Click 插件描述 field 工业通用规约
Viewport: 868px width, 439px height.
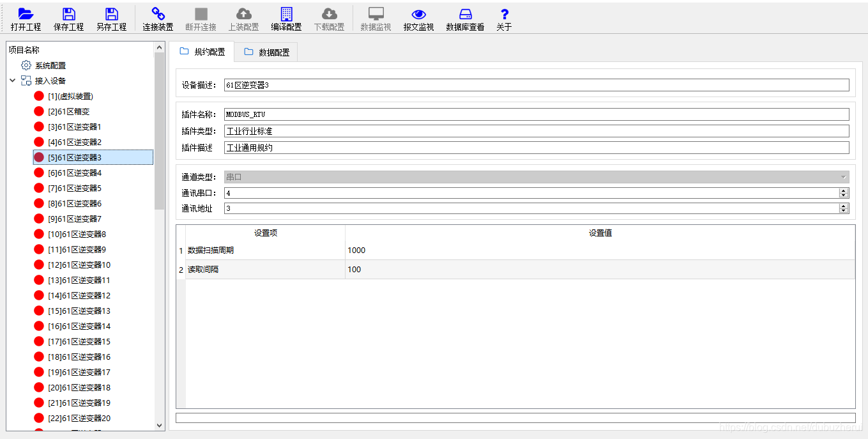click(x=537, y=148)
